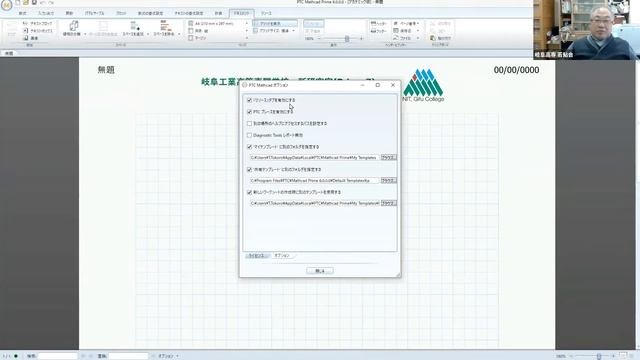Click the area separation icon in ribbon

(x=73, y=26)
